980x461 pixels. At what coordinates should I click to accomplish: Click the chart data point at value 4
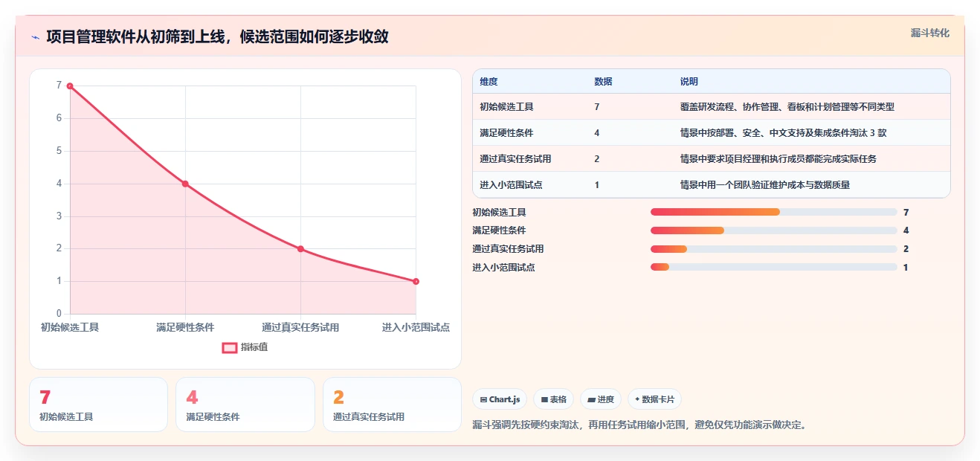[185, 184]
